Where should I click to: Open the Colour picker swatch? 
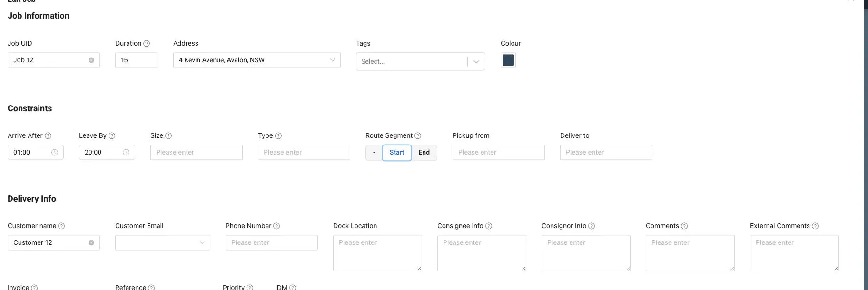pos(508,60)
